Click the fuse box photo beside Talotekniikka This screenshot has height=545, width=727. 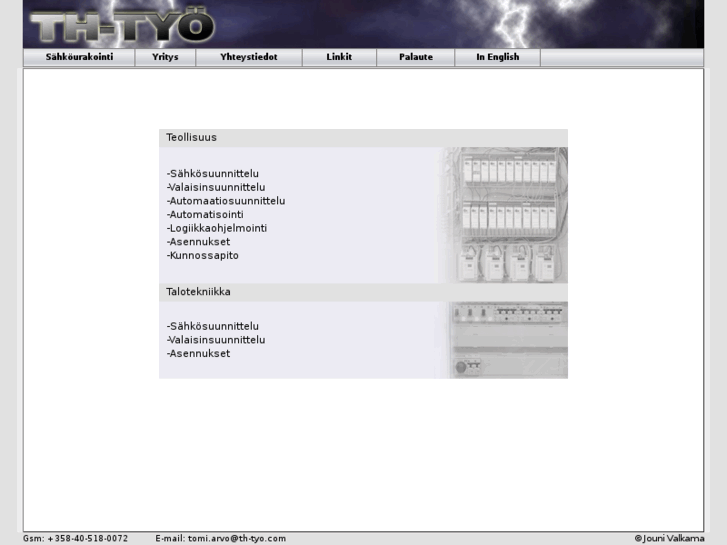point(503,340)
